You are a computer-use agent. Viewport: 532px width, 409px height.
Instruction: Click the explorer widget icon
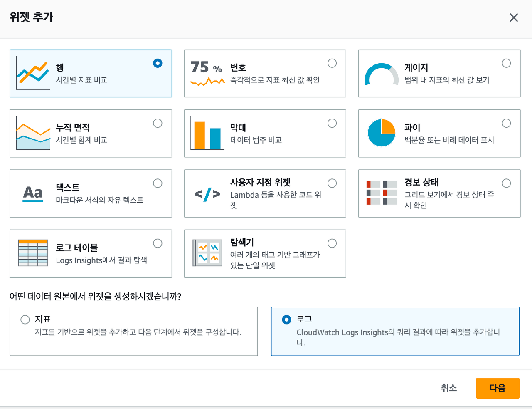pyautogui.click(x=207, y=253)
